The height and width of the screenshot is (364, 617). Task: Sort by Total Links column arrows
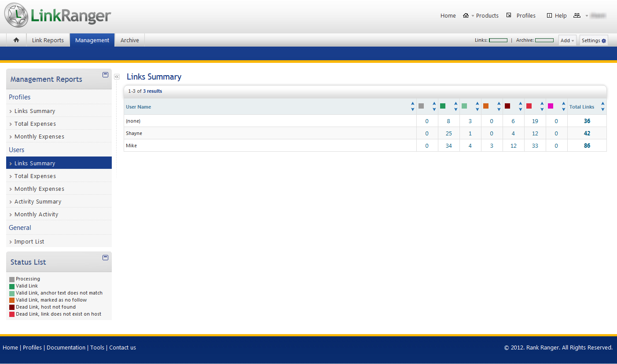click(x=603, y=106)
